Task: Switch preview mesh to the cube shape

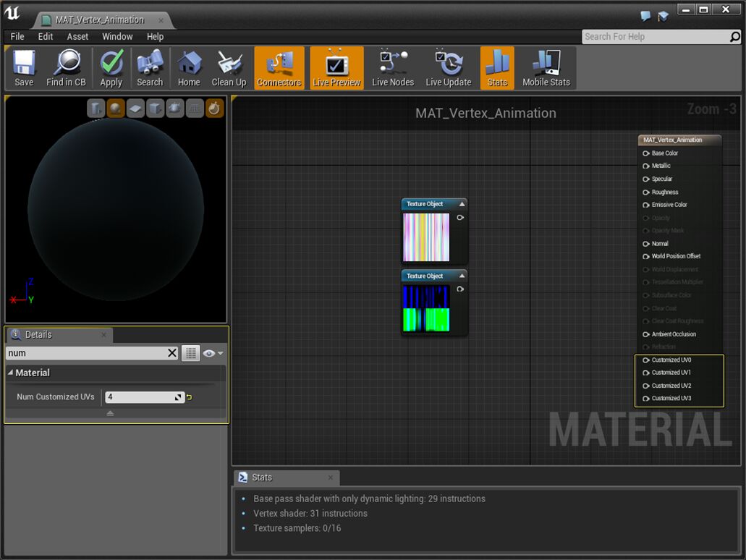Action: [154, 108]
